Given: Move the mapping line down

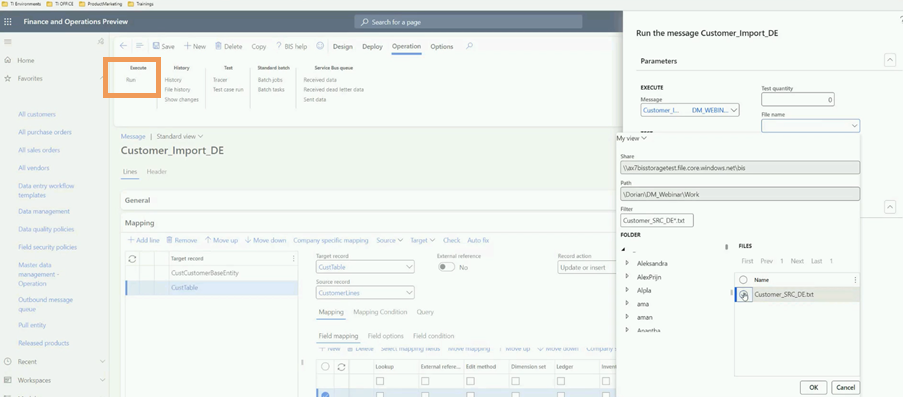Looking at the screenshot, I should 265,240.
